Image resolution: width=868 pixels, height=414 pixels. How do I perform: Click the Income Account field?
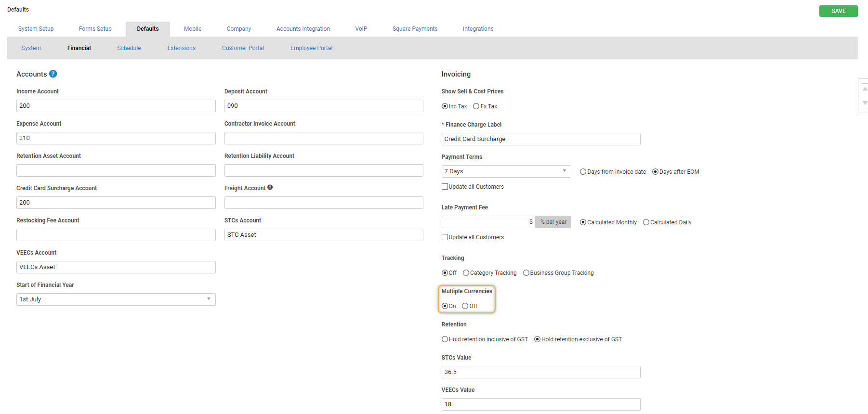(116, 106)
